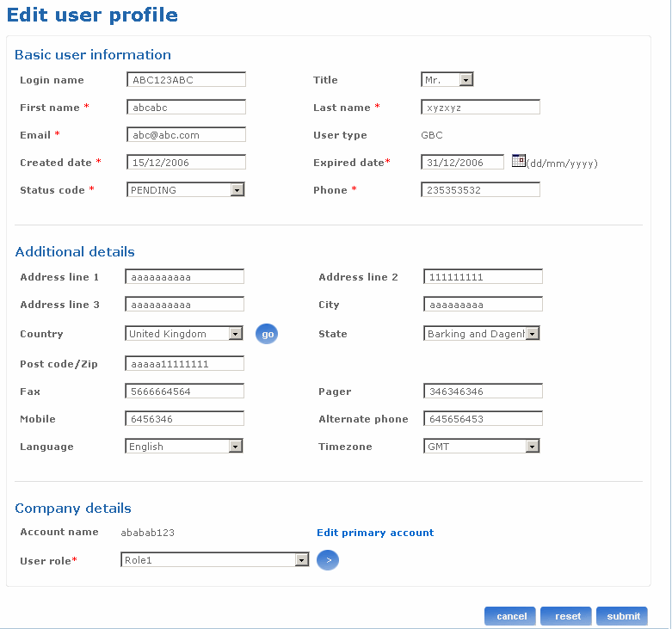Focus the Post code/Zip field
The image size is (672, 629).
(185, 364)
